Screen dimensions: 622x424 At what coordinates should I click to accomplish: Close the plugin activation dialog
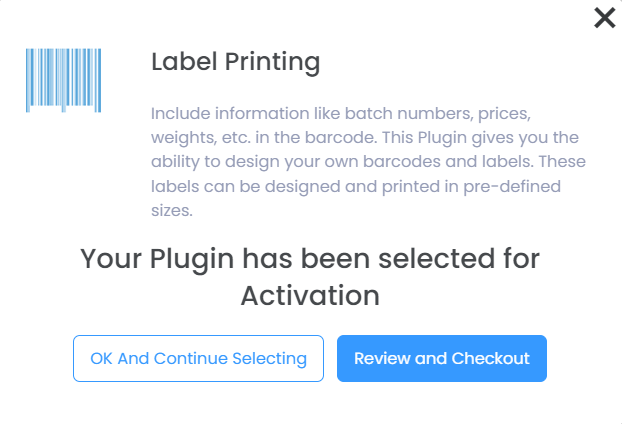(604, 18)
